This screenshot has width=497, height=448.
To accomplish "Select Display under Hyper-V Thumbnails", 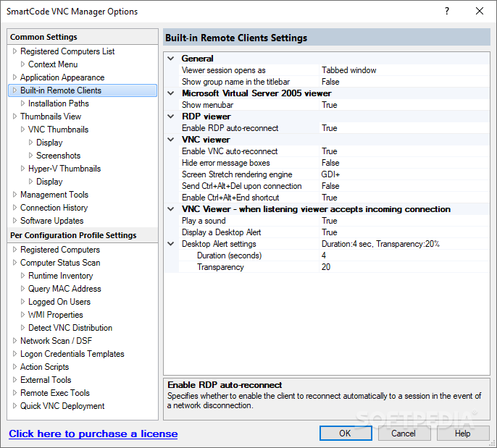I will (x=49, y=182).
